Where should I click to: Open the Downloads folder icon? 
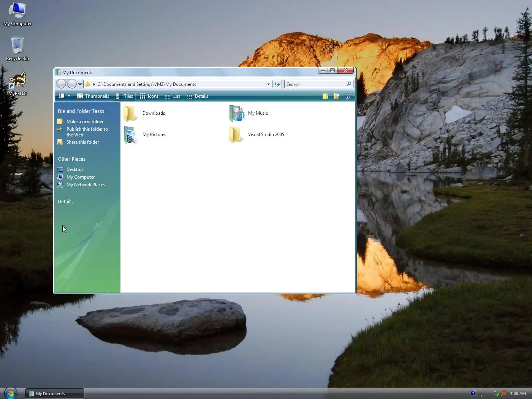[130, 113]
